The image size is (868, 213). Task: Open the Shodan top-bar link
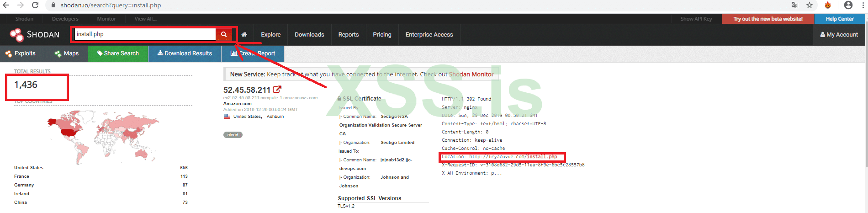pos(24,19)
